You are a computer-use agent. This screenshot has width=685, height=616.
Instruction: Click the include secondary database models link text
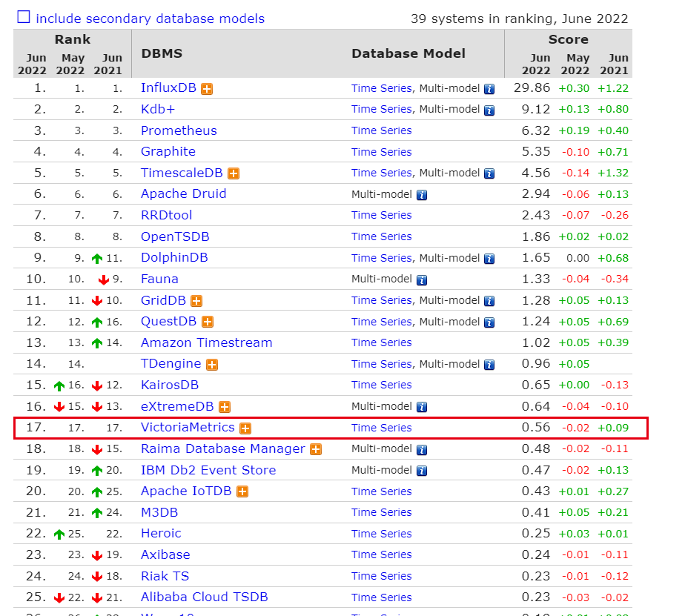click(x=150, y=19)
